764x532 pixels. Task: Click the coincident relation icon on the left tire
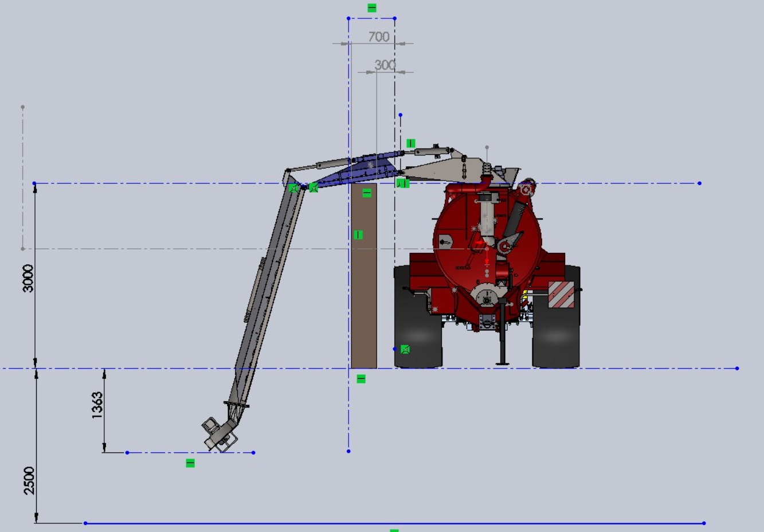tap(405, 349)
